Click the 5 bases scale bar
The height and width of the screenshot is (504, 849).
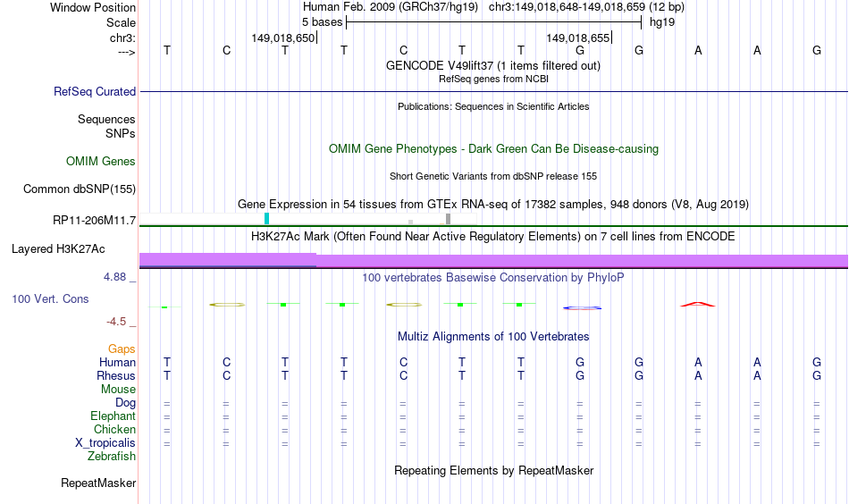coord(494,22)
